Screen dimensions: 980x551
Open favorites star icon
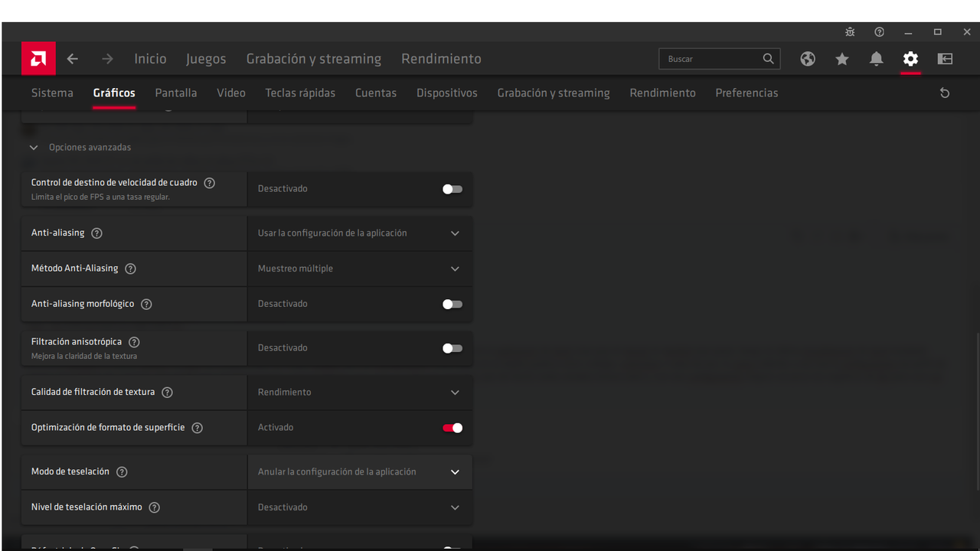pos(842,59)
